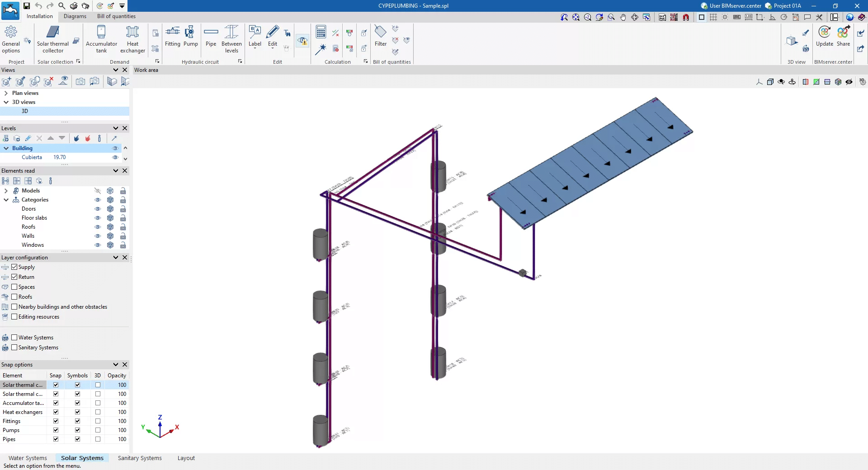Click the Update BIMserver.center icon
This screenshot has height=470, width=868.
pos(824,36)
